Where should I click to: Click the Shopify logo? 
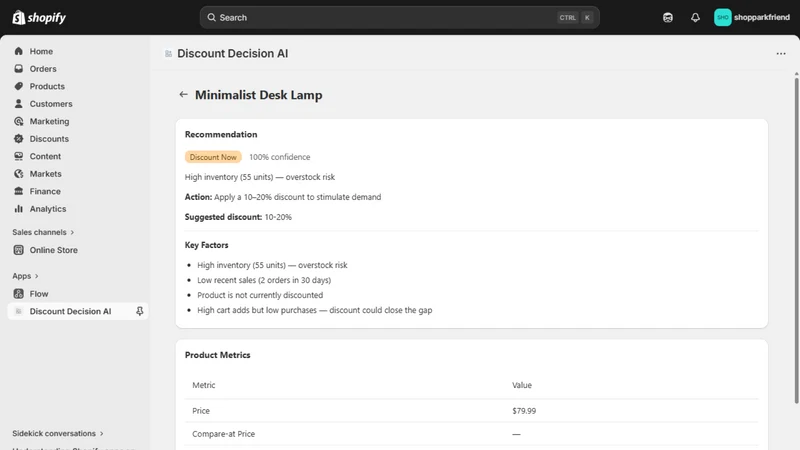[x=39, y=17]
